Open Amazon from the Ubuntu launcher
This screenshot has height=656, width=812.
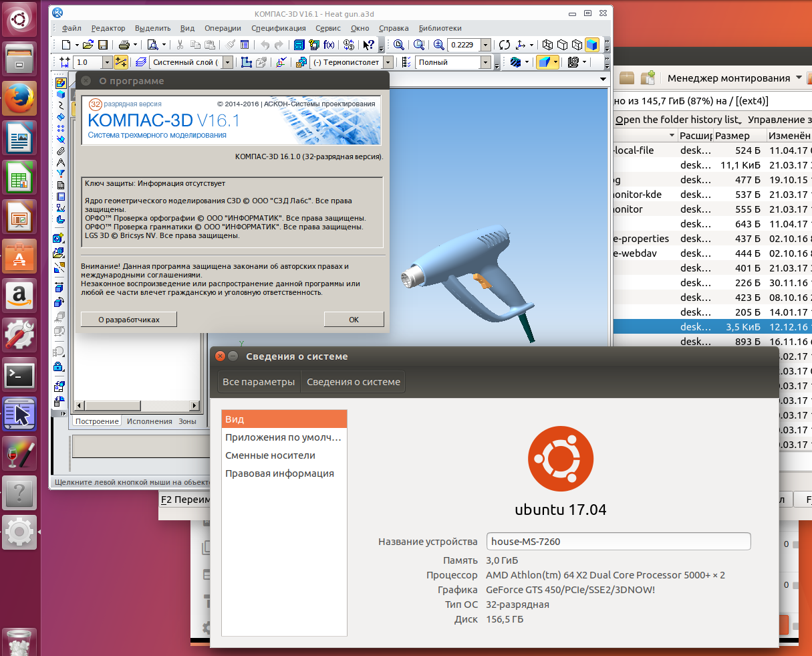(19, 296)
